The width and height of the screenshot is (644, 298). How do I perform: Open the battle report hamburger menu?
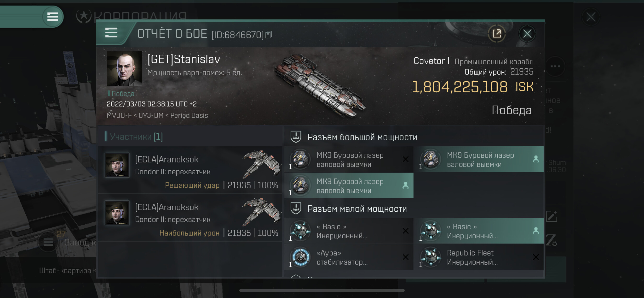click(111, 33)
